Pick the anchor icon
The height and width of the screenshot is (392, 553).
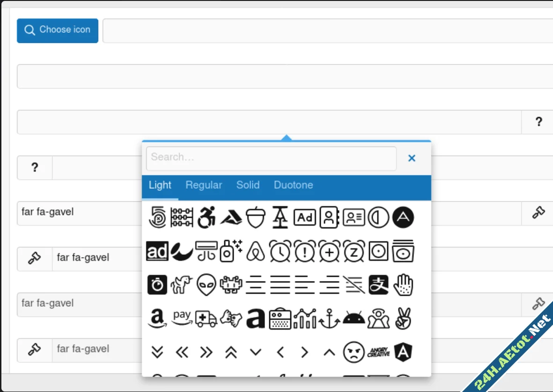[x=329, y=318]
